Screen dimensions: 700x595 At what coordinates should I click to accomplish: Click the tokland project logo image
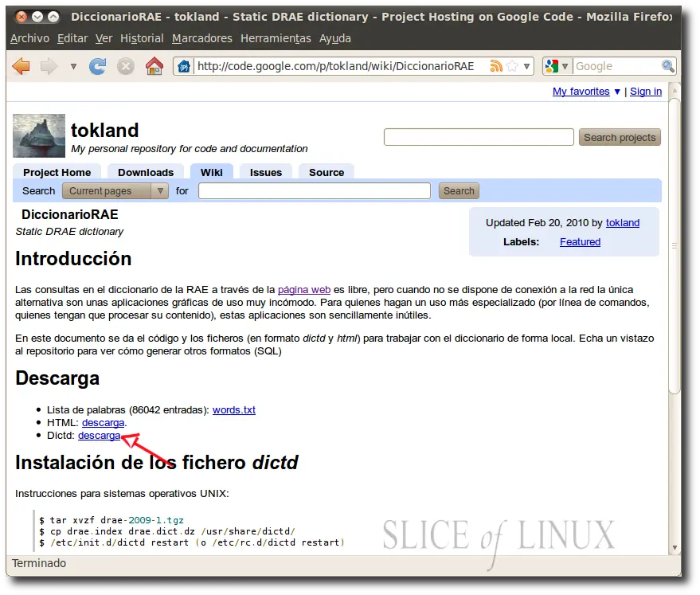coord(39,135)
